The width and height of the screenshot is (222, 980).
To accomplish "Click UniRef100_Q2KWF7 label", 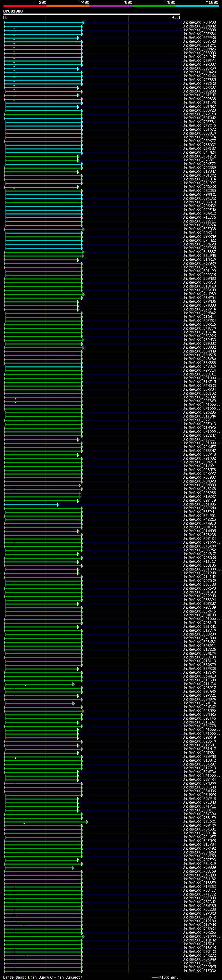I will (199, 447).
